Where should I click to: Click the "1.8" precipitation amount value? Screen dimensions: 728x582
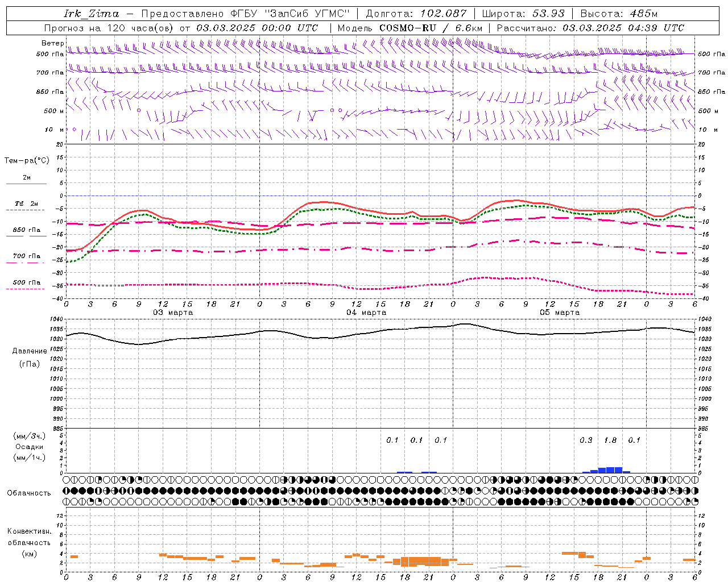pos(610,440)
